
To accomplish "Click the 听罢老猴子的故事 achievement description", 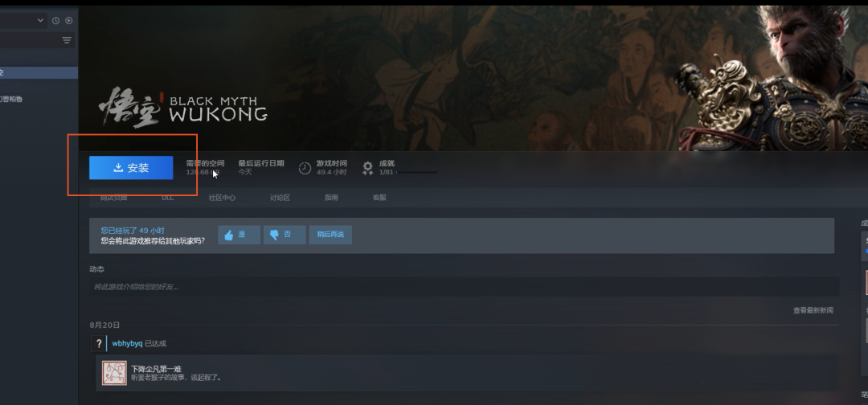I will tap(177, 378).
